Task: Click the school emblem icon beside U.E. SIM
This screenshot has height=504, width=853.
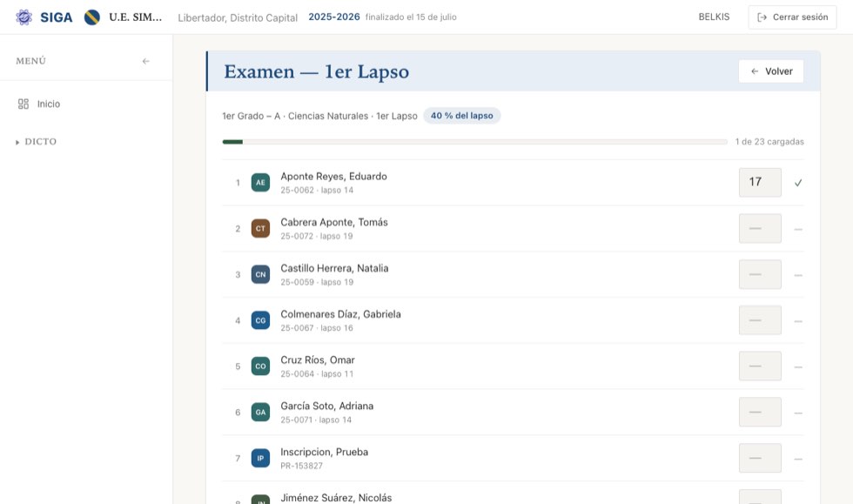Action: (x=92, y=17)
